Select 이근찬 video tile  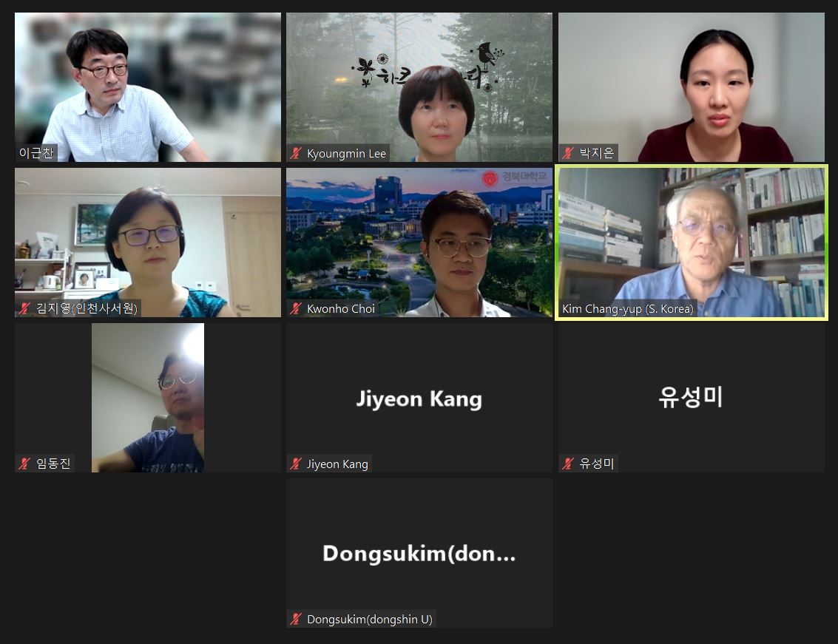pyautogui.click(x=147, y=87)
